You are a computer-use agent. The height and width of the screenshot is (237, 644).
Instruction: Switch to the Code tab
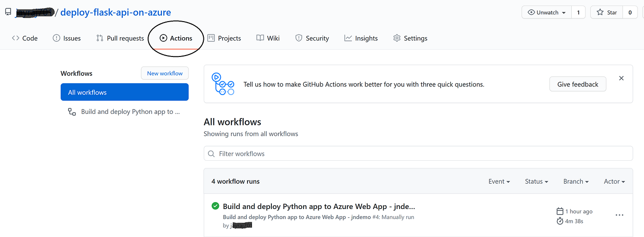pos(25,38)
